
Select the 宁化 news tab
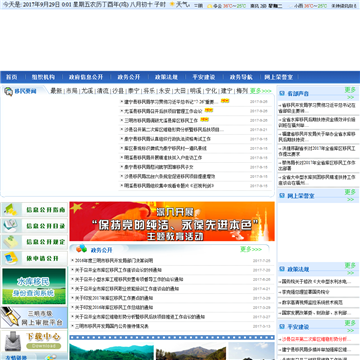pyautogui.click(x=211, y=91)
